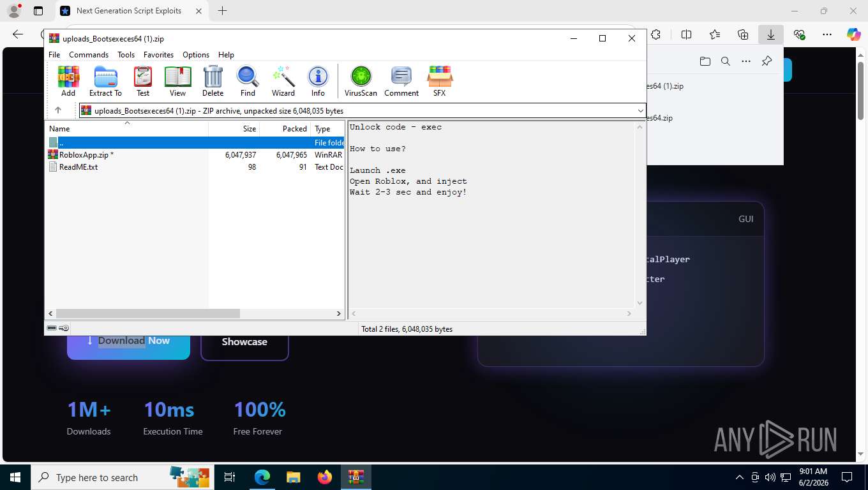The width and height of the screenshot is (868, 490).
Task: Close the Next Generation Script Exploits tab
Action: click(199, 11)
